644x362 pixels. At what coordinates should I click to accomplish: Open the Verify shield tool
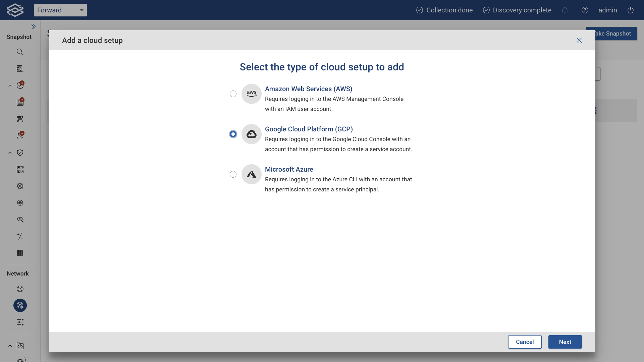click(20, 153)
